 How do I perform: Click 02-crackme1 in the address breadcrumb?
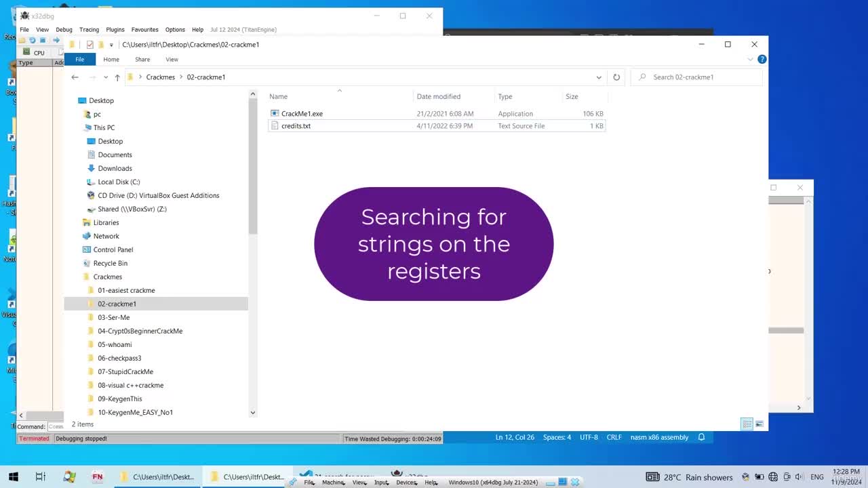[206, 77]
